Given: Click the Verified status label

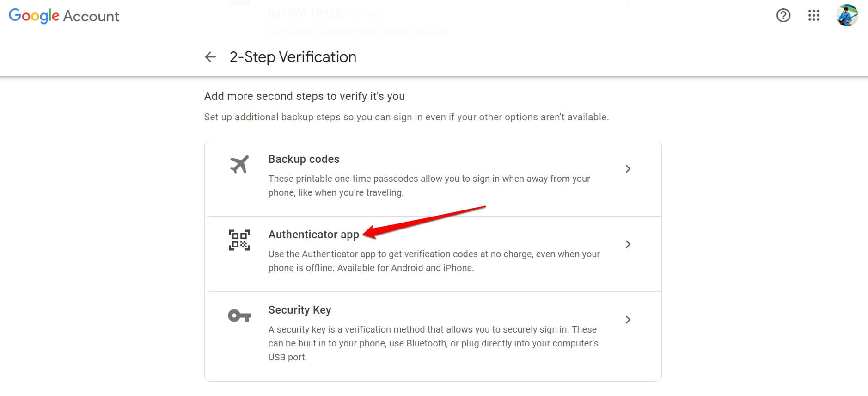Looking at the screenshot, I should coord(364,13).
